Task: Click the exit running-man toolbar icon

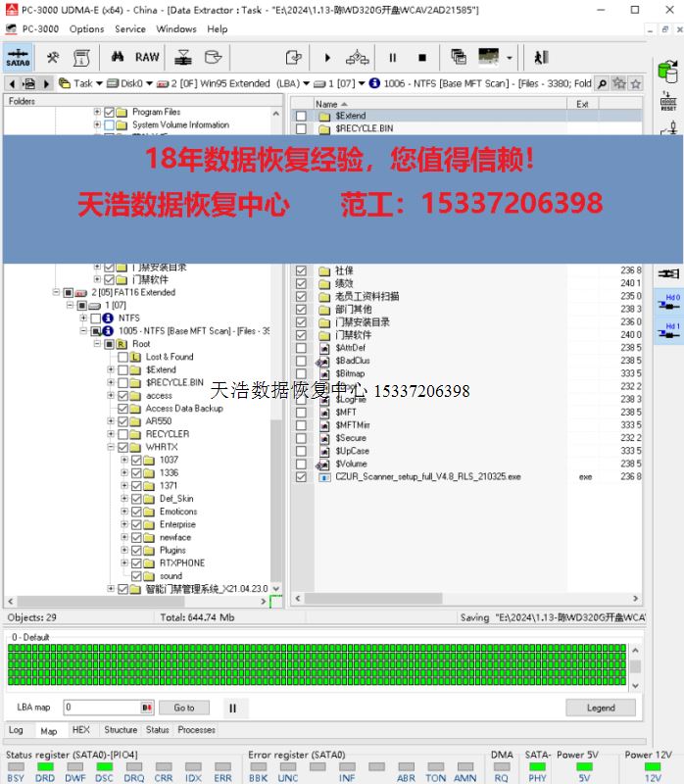Action: coord(541,58)
